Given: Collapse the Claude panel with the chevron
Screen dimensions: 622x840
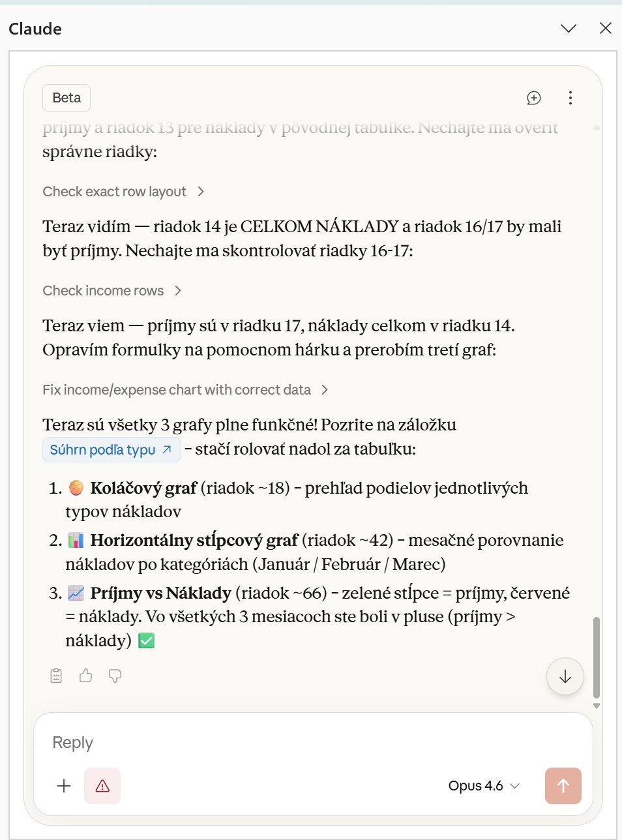Looking at the screenshot, I should point(569,28).
